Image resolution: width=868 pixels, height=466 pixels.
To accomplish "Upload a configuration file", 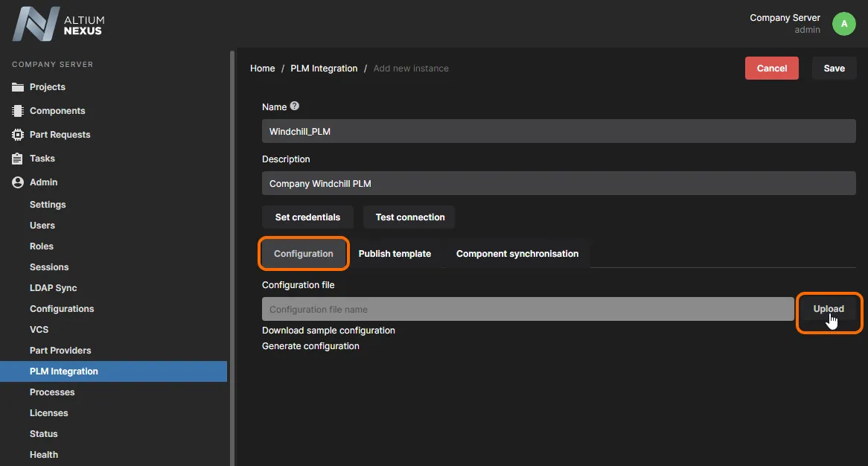I will coord(829,309).
